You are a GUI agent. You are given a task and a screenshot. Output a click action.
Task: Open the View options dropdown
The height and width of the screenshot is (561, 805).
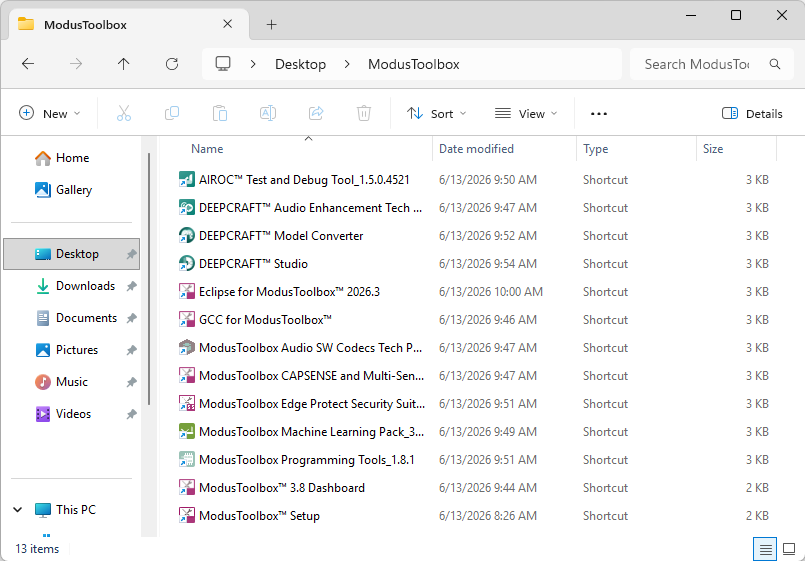coord(526,113)
